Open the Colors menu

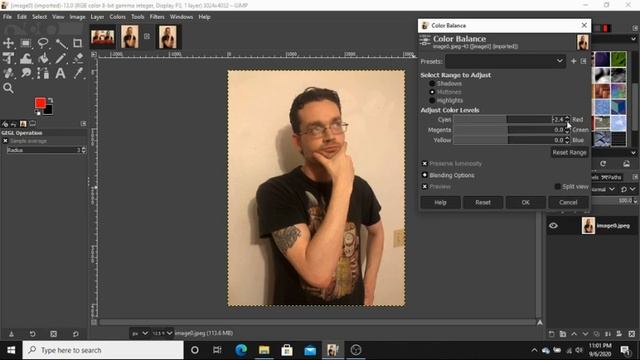click(118, 17)
